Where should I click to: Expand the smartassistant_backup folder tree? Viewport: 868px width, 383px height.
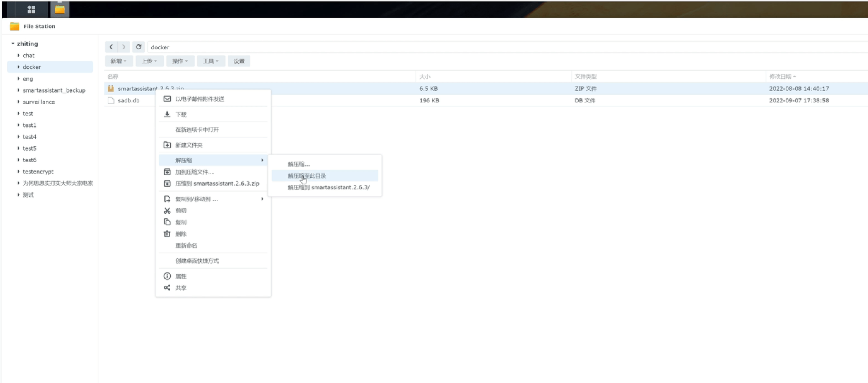click(18, 90)
